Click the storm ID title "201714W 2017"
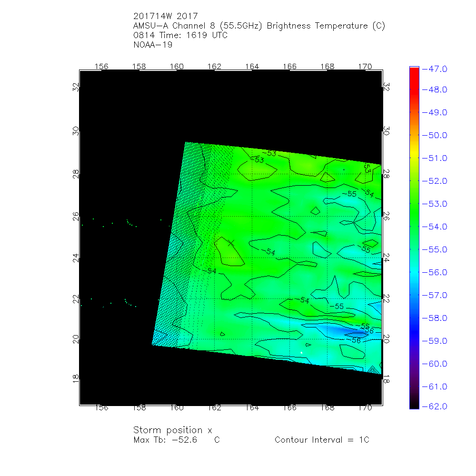Image resolution: width=476 pixels, height=476 pixels. click(x=166, y=16)
